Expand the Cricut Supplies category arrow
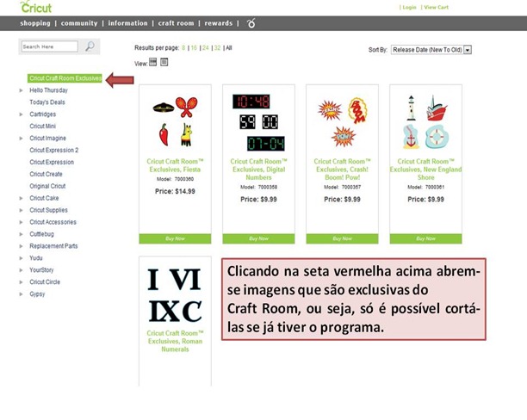 click(x=21, y=210)
